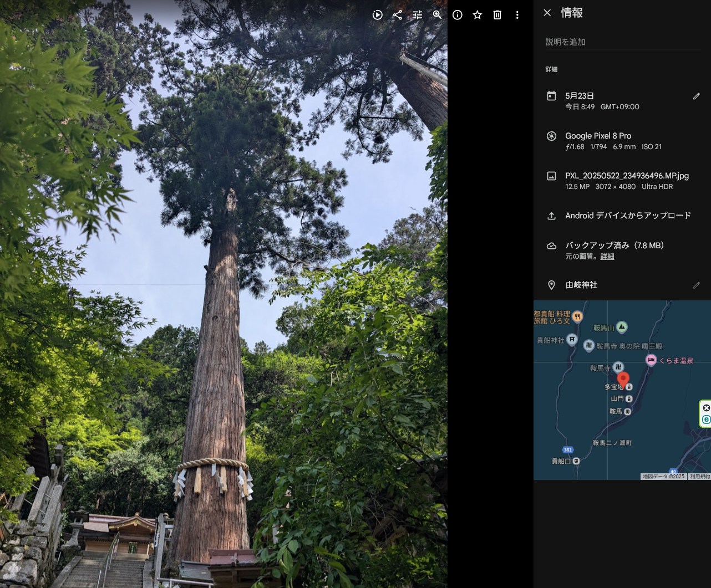Click the upload icon beside Android デバイス

tap(551, 216)
